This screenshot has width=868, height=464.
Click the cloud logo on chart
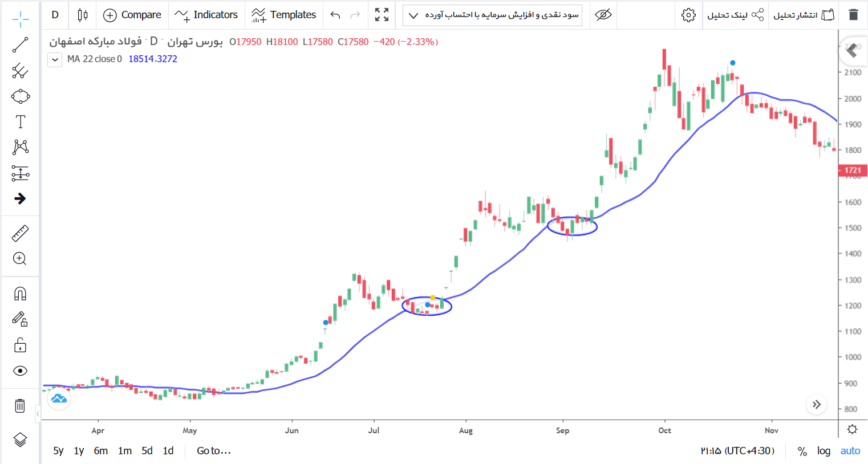coord(59,398)
